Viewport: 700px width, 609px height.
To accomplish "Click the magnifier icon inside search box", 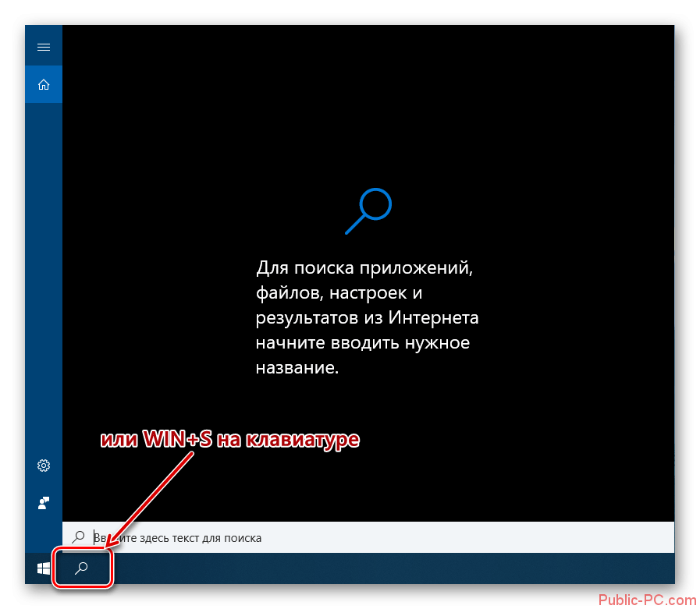I will (x=79, y=536).
